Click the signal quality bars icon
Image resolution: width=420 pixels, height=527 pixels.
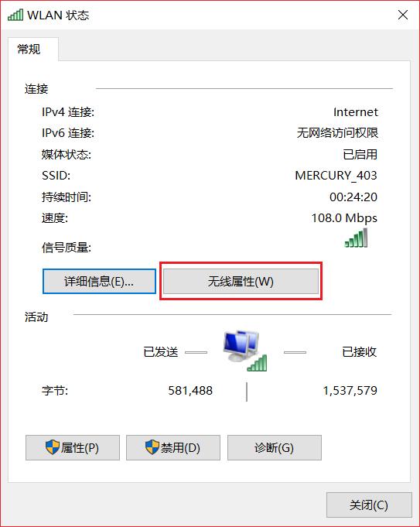pos(356,238)
